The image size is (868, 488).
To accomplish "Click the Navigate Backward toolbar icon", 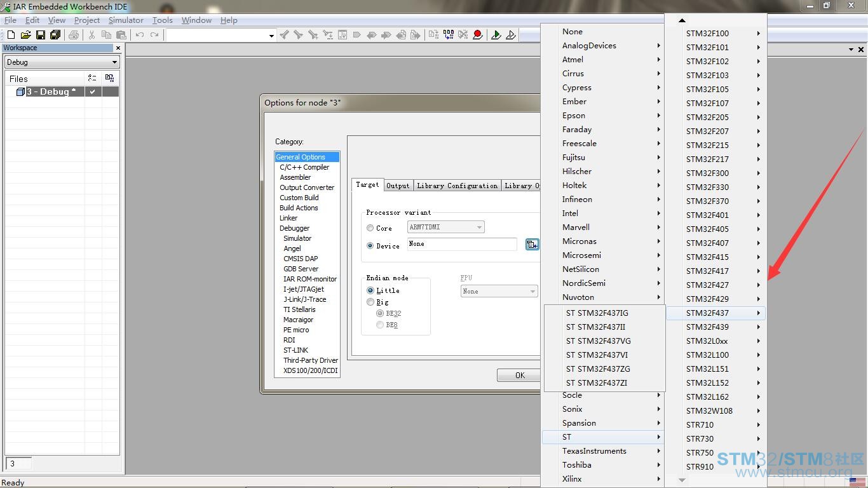I will coord(401,35).
